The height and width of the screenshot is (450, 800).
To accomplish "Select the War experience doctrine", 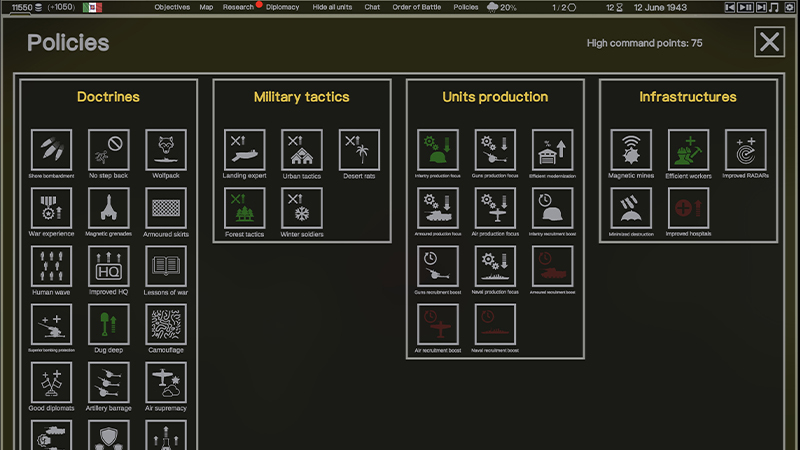I will click(x=51, y=208).
